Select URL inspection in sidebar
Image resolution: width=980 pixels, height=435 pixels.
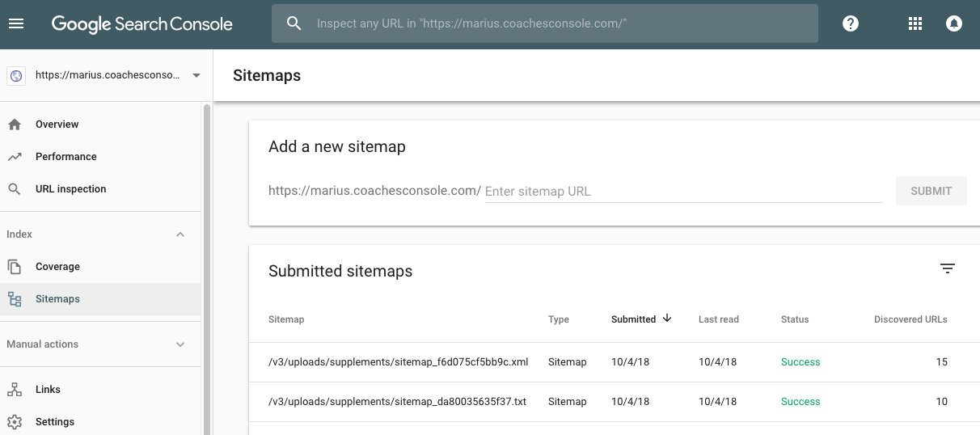point(70,189)
